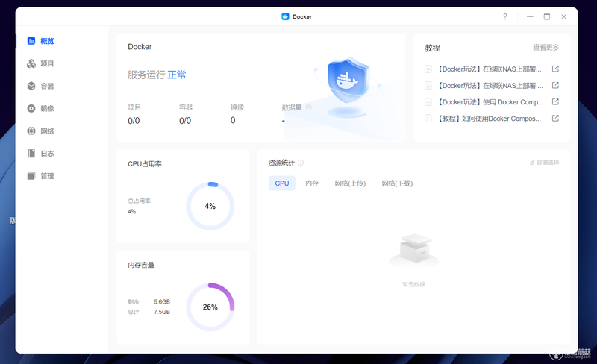Click 查看更多 to view more tutorials
The width and height of the screenshot is (597, 364).
(x=546, y=47)
